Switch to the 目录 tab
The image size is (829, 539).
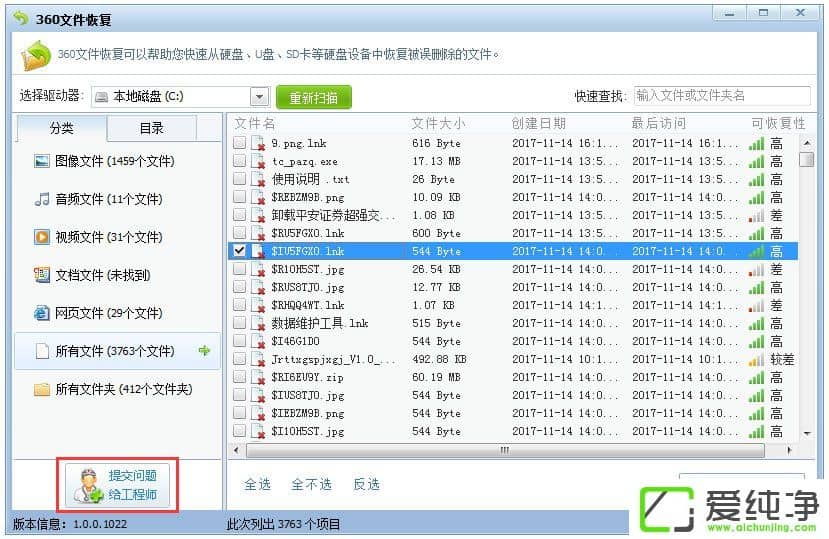coord(151,128)
